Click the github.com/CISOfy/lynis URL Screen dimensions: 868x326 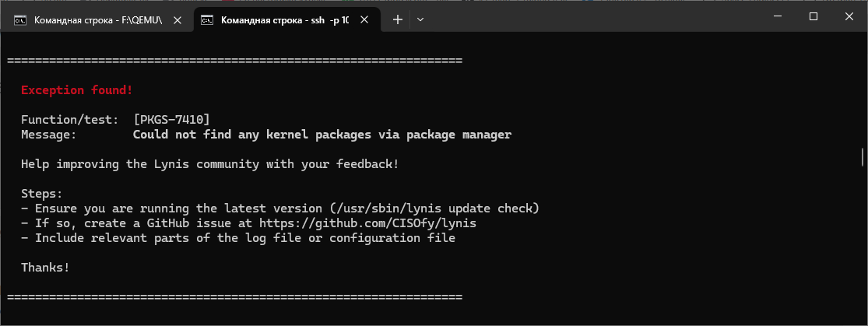click(x=367, y=223)
